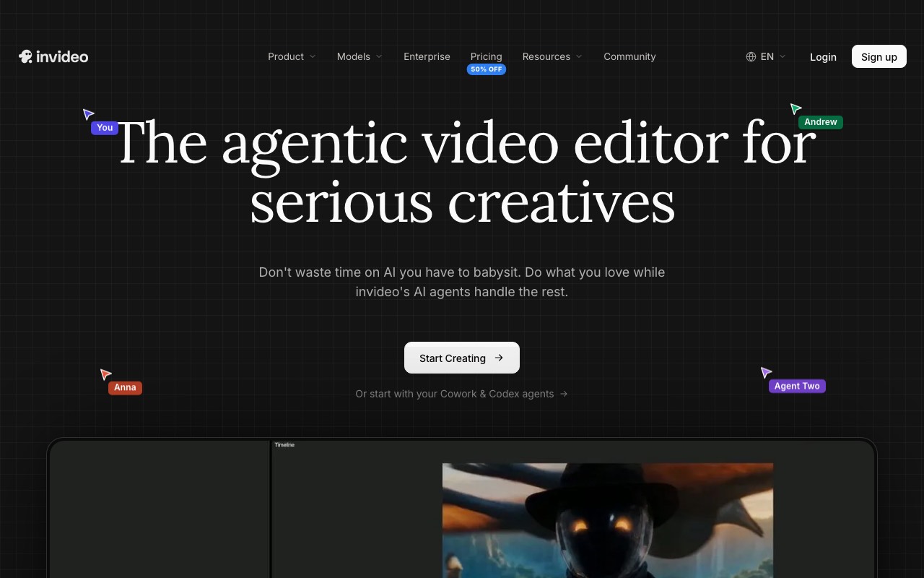Click the You cursor label
Image resolution: width=924 pixels, height=578 pixels.
tap(105, 128)
